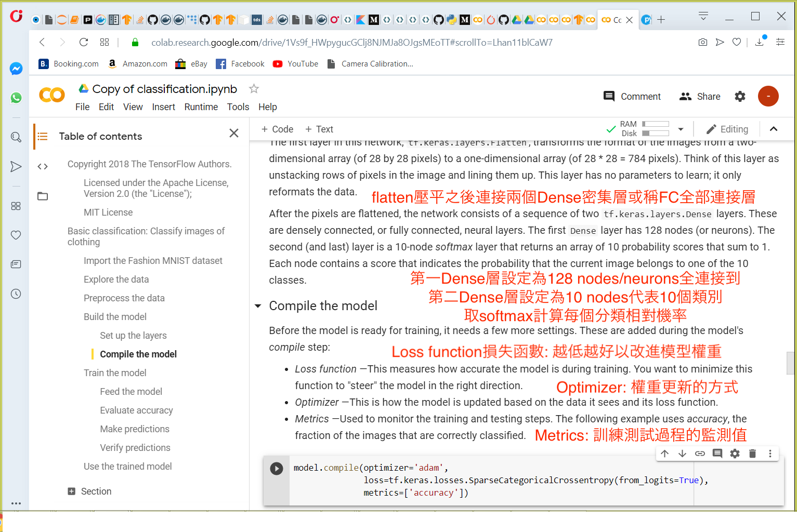Open Messenger in the Opera sidebar
Viewport: 797px width, 532px height.
tap(16, 69)
